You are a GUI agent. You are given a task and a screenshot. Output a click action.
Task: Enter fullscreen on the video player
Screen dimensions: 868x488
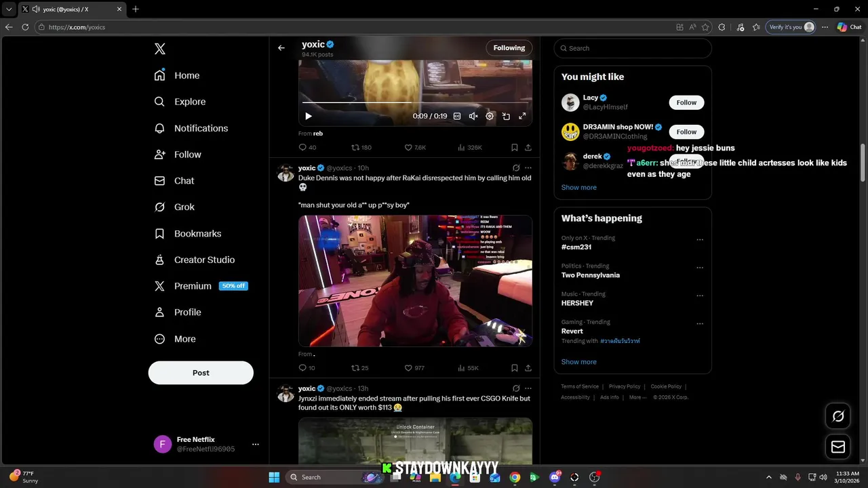point(522,116)
